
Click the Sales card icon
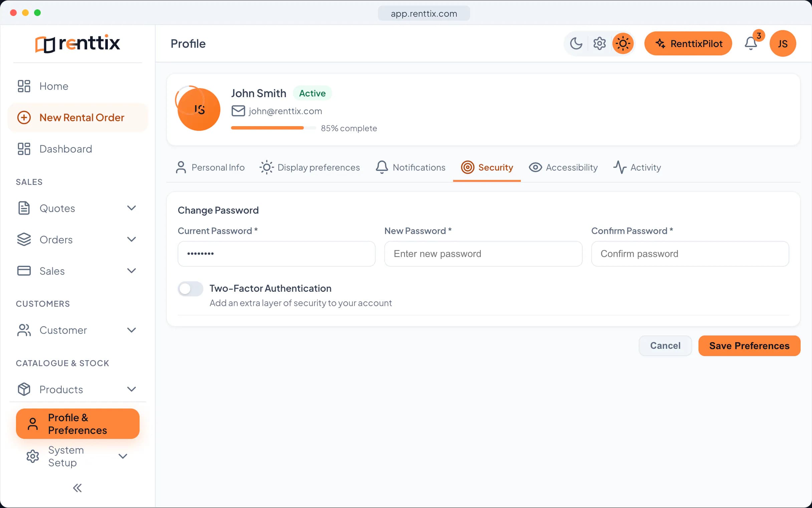coord(24,271)
